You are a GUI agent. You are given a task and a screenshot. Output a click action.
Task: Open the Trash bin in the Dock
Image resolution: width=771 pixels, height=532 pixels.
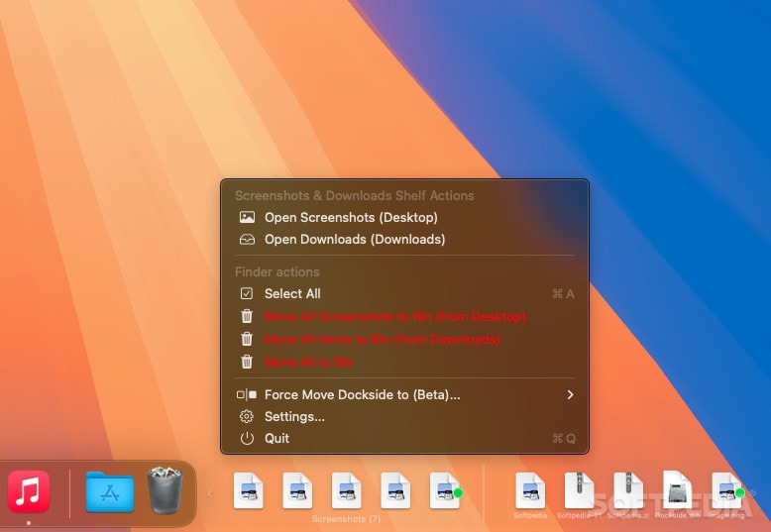point(165,490)
